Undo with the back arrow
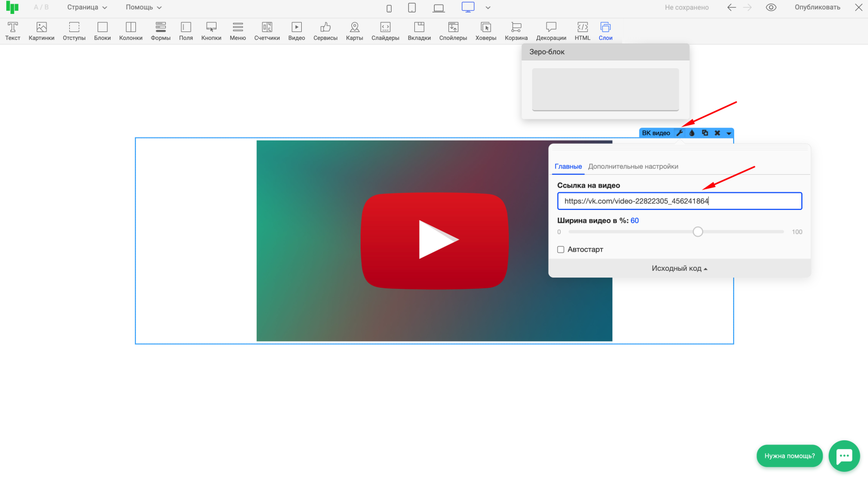 pos(731,7)
